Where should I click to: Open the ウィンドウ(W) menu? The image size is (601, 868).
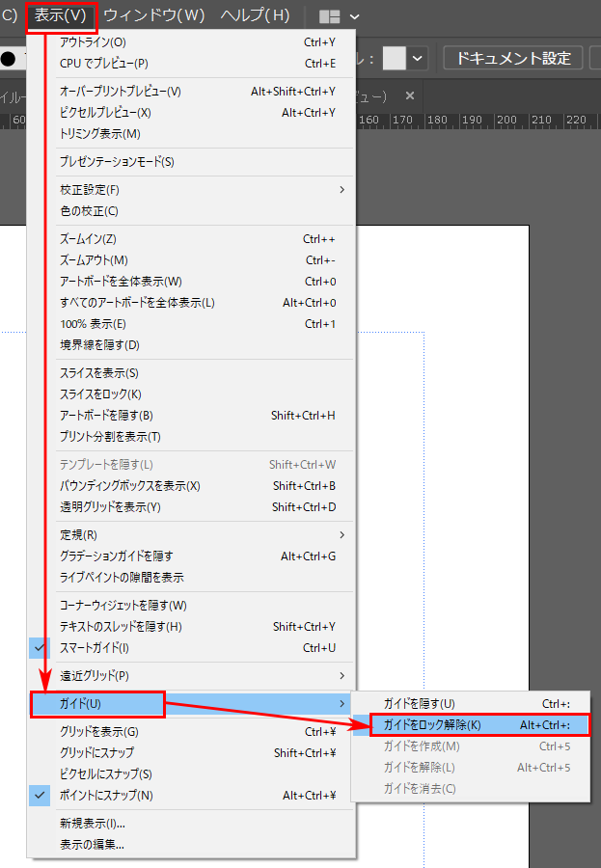point(154,16)
